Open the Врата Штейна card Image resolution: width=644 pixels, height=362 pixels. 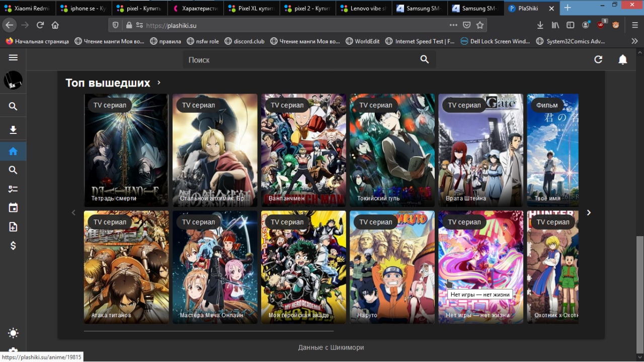coord(480,150)
